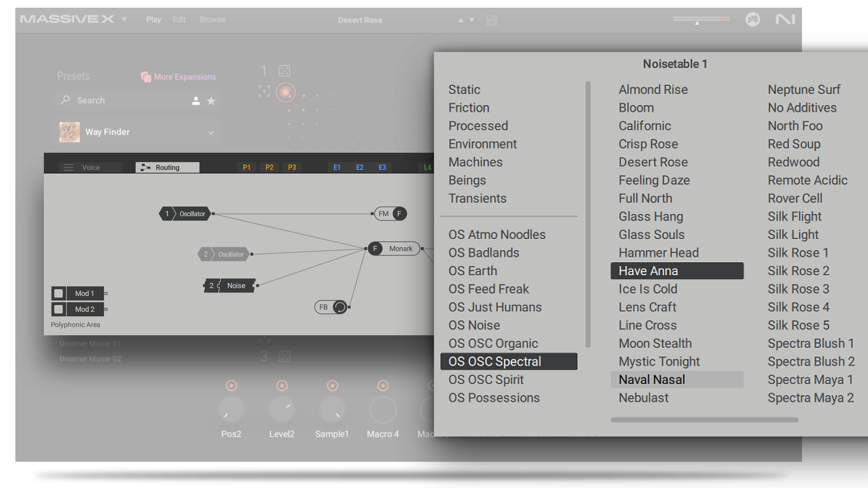This screenshot has width=868, height=488.
Task: Select the Silk Rose 3 noisetable
Action: 798,289
